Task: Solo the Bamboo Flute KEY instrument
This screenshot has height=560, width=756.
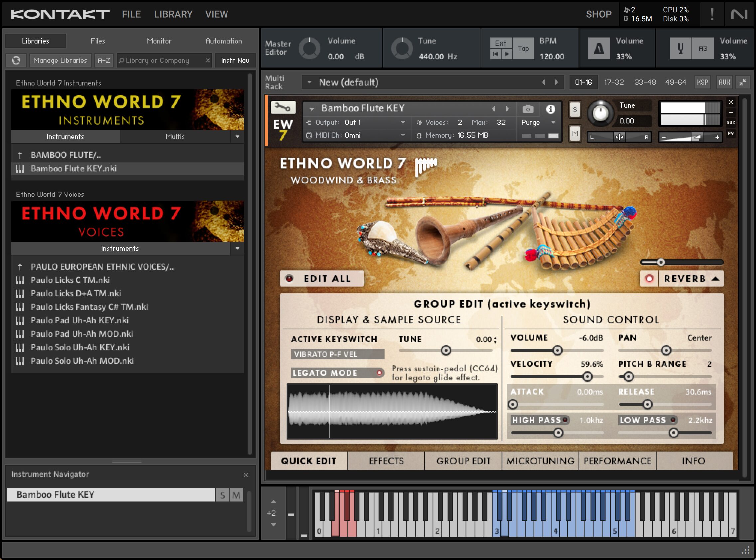Action: 575,110
